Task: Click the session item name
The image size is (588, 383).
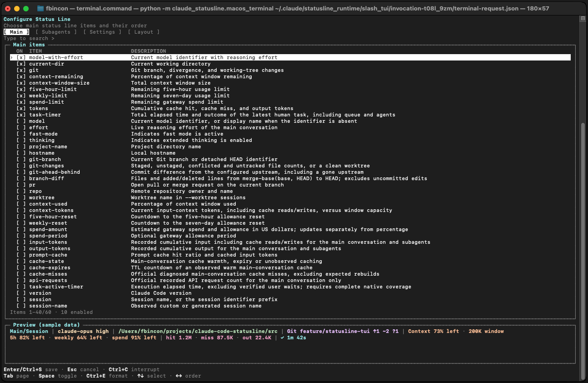Action: tap(40, 300)
